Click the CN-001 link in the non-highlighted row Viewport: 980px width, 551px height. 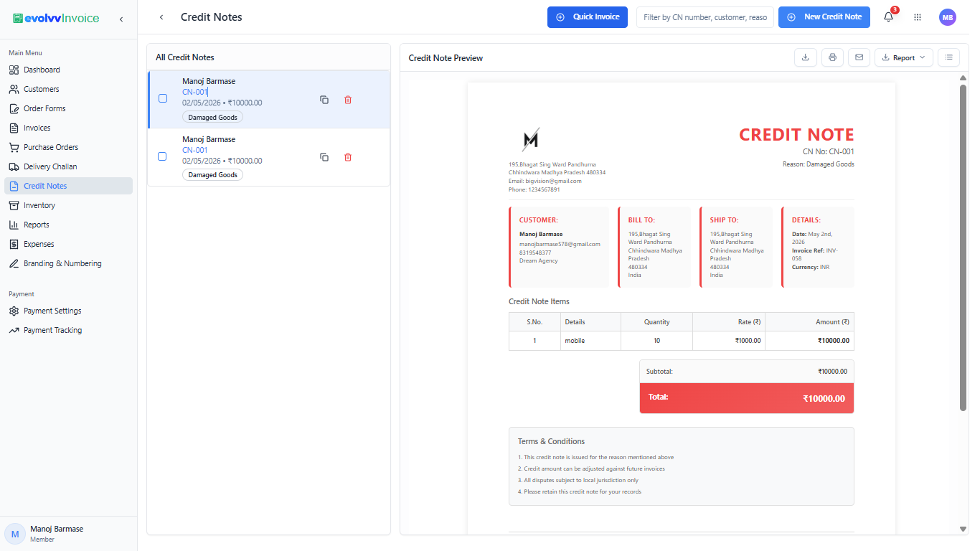tap(194, 150)
